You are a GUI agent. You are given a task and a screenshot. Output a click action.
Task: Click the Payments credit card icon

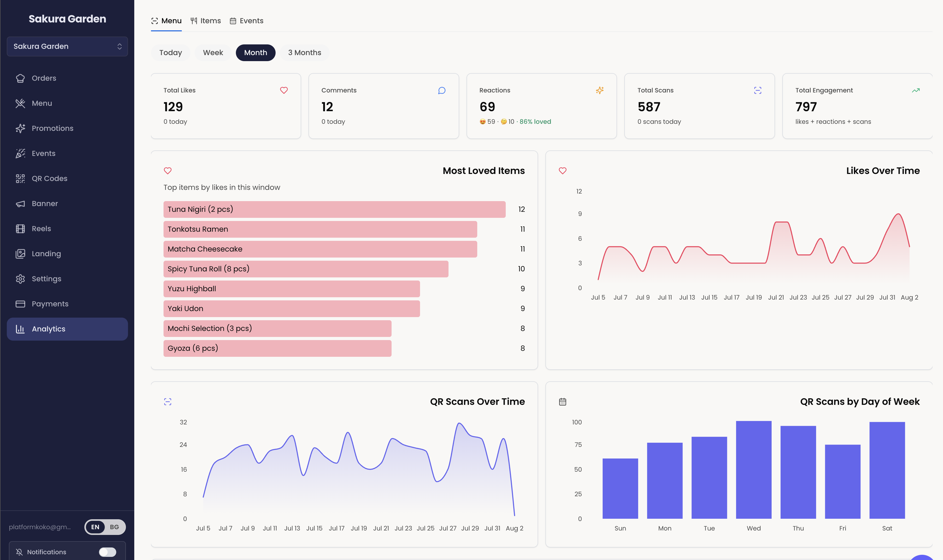20,304
